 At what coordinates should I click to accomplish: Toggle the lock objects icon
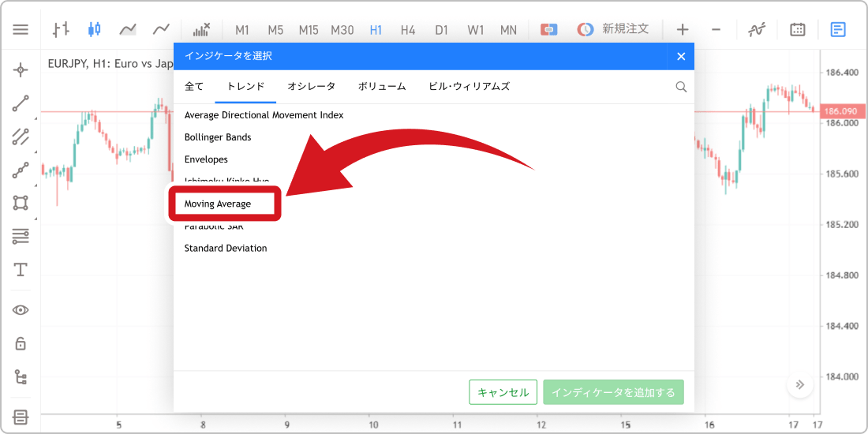pyautogui.click(x=21, y=343)
